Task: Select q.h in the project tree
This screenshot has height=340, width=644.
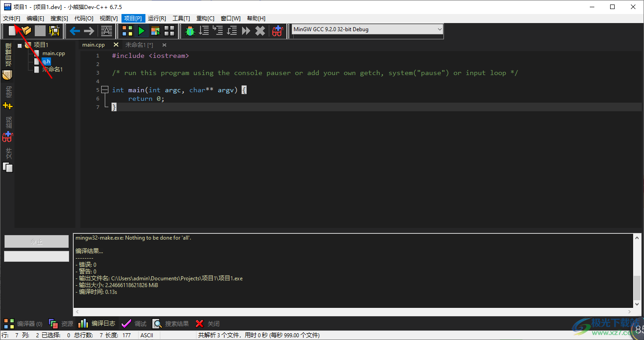Action: pos(47,61)
